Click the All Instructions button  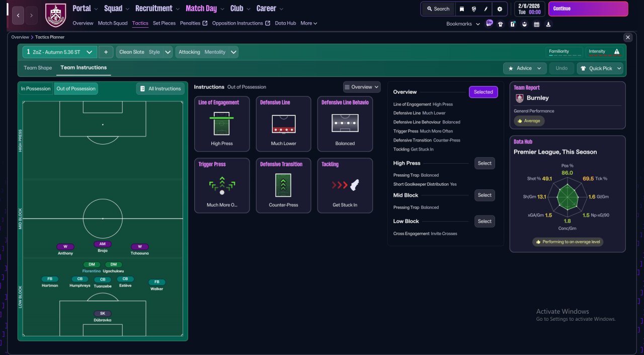tap(160, 89)
